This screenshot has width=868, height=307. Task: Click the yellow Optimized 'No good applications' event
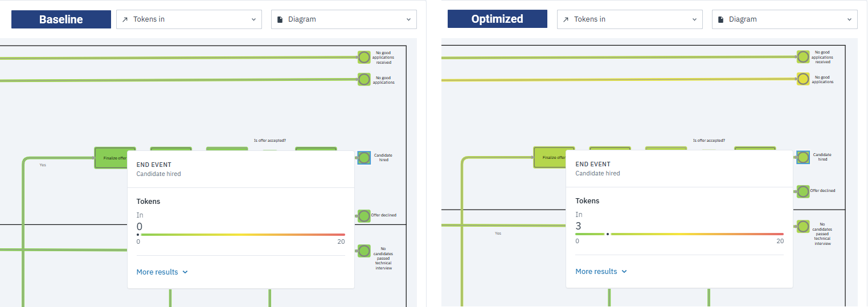click(x=803, y=79)
